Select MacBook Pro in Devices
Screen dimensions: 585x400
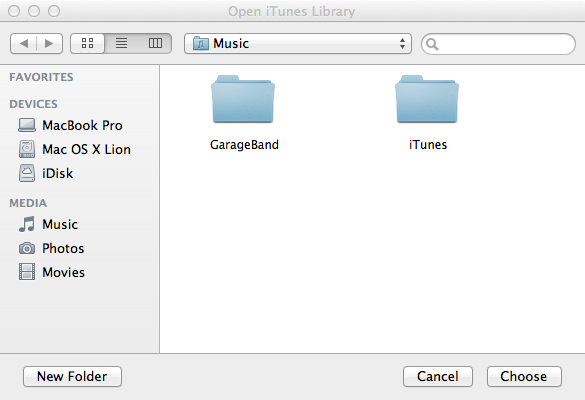(x=79, y=125)
